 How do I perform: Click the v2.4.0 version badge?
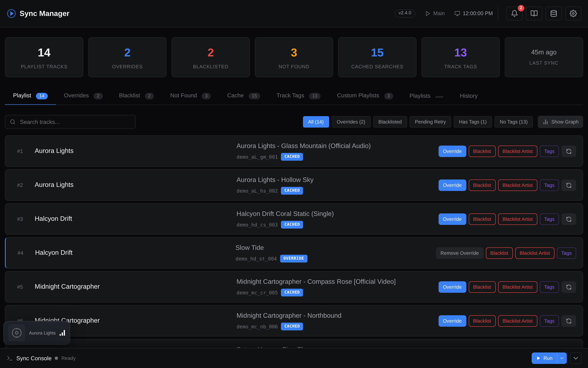point(405,13)
